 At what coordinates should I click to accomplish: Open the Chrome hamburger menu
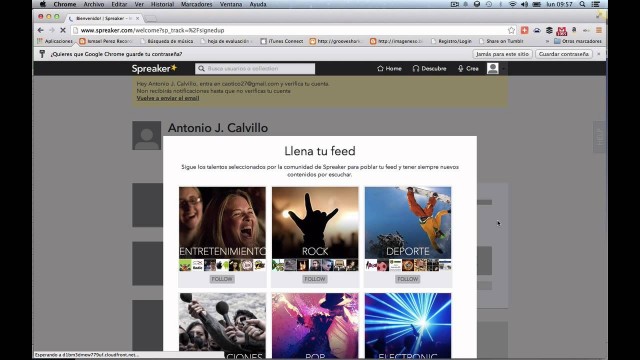(599, 30)
